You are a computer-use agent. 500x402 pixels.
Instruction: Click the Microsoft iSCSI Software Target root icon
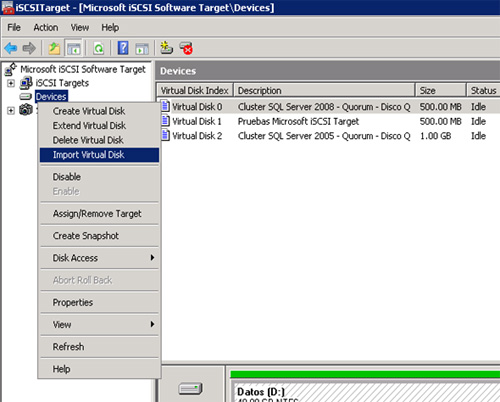10,69
